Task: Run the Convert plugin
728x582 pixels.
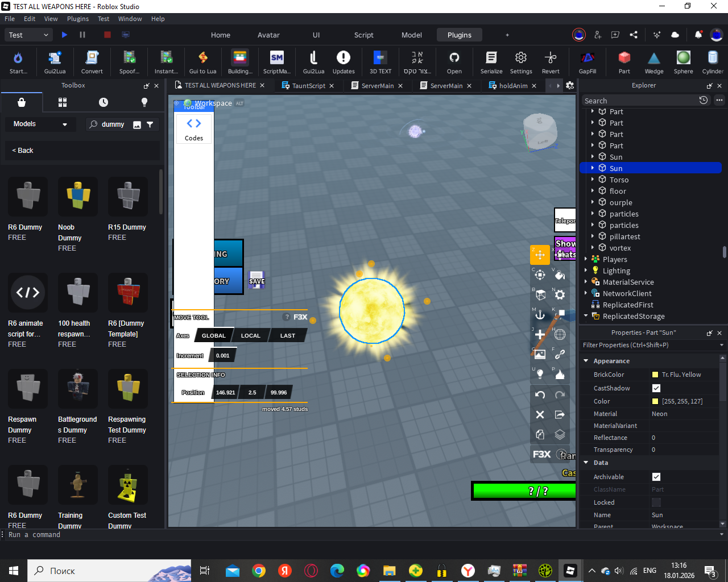Action: 92,62
